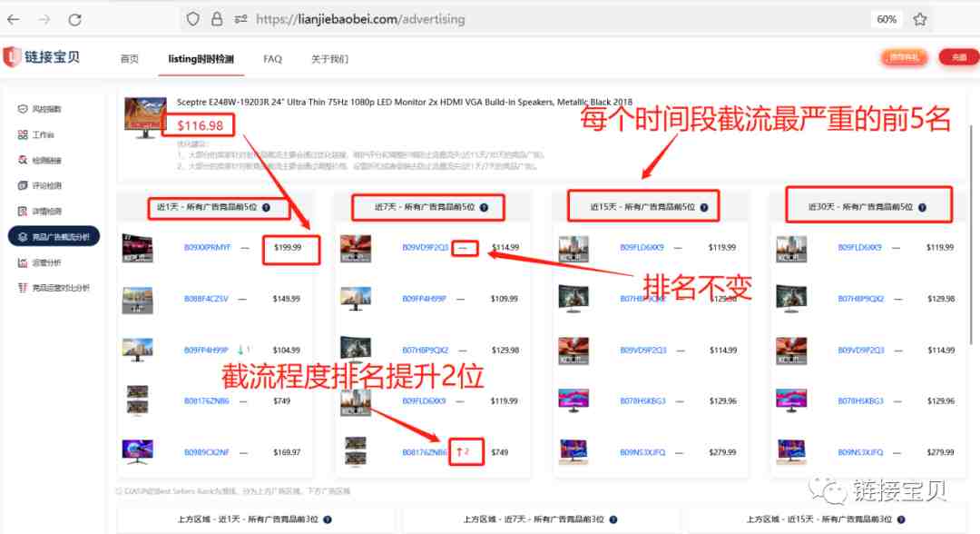Click the info icon next to 近1天 heading

[x=266, y=207]
